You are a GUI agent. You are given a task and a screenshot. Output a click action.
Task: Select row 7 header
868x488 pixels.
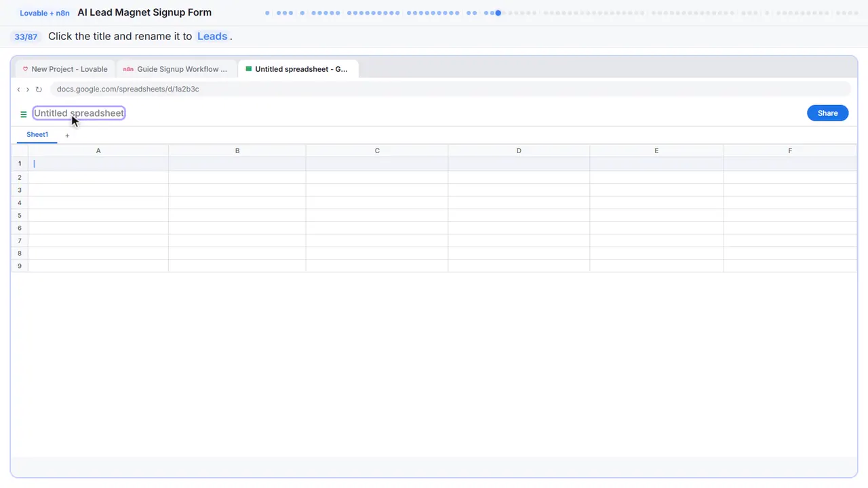click(20, 241)
